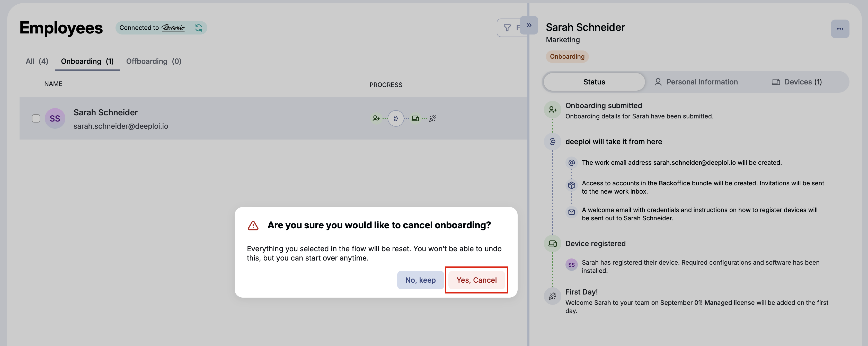Click the Personio sync refresh icon
The image size is (868, 346).
coord(199,28)
